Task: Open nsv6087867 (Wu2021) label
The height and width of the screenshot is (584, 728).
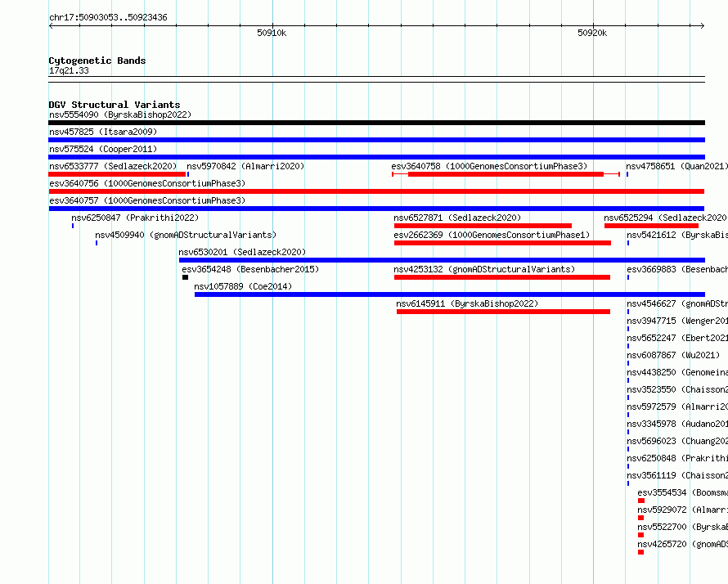Action: pyautogui.click(x=673, y=355)
